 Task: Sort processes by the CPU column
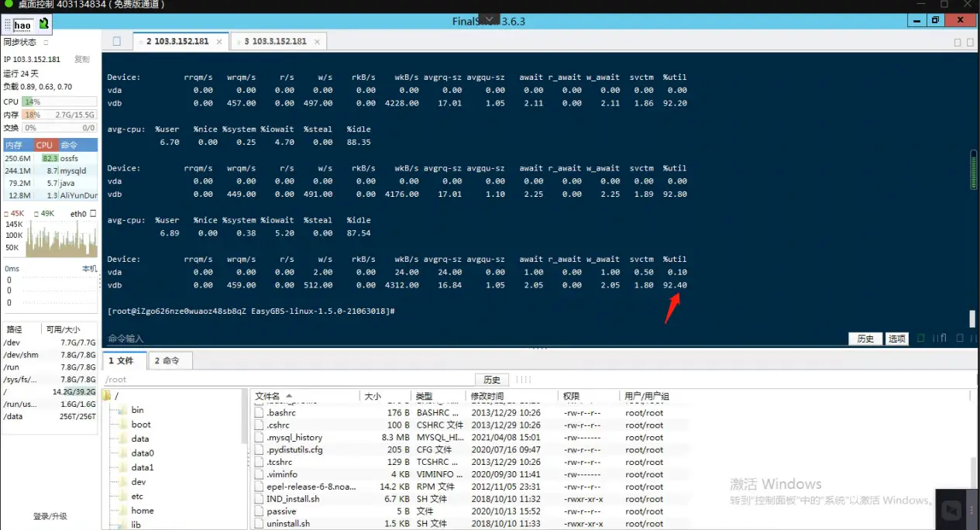coord(44,145)
